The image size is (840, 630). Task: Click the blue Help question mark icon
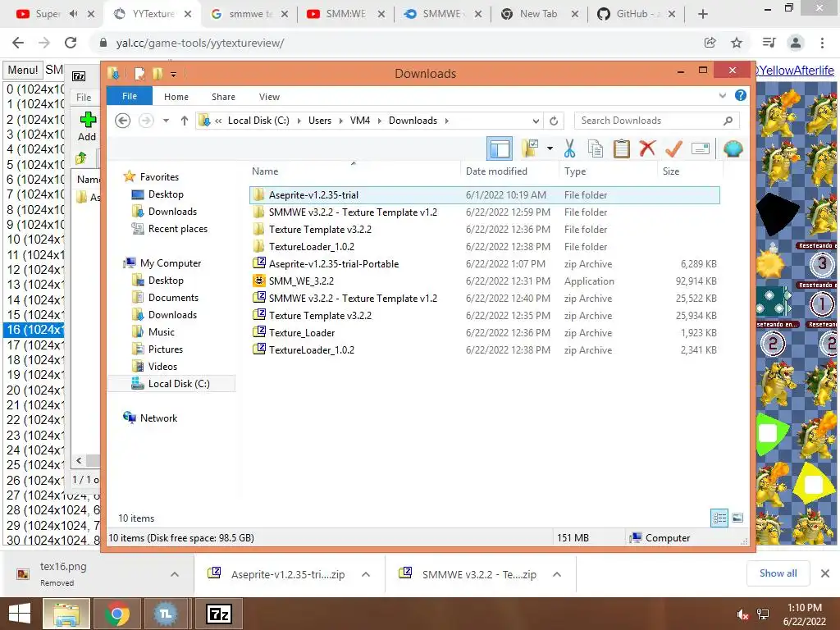(x=741, y=95)
